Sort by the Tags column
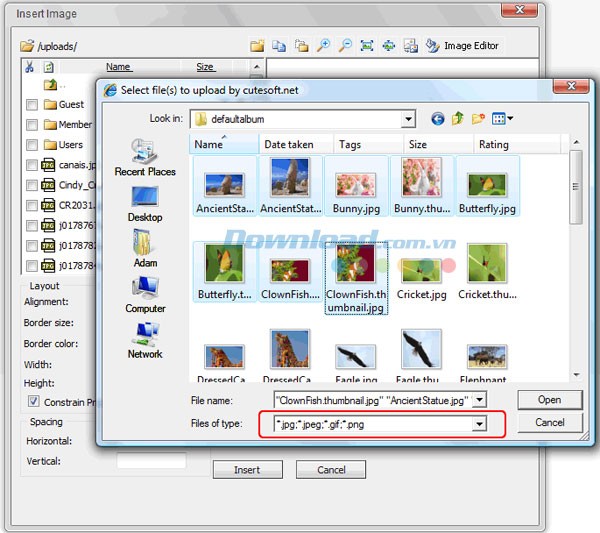This screenshot has width=600, height=533. (x=368, y=144)
